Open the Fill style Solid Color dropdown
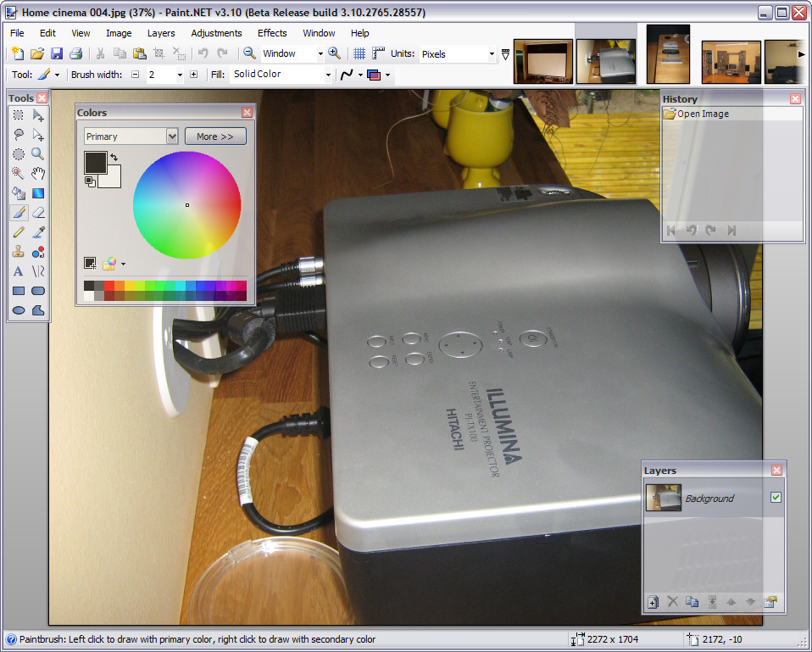The image size is (812, 652). click(328, 75)
